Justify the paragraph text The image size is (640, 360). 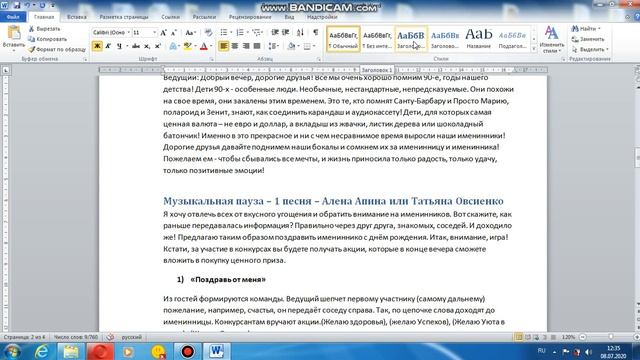[x=257, y=46]
